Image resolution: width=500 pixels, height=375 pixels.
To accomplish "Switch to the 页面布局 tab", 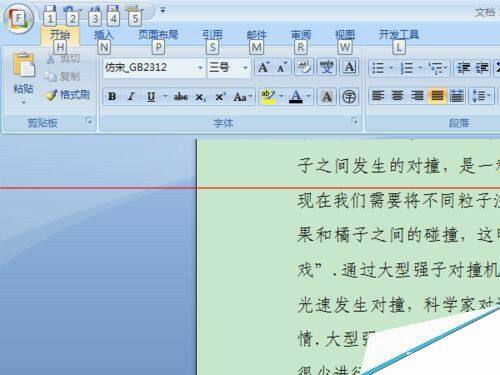I will [x=158, y=35].
